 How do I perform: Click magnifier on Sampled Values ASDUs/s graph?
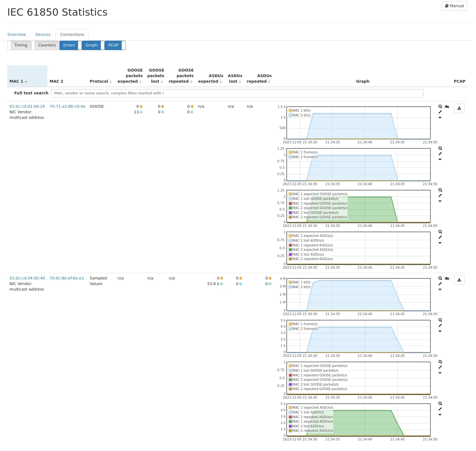pyautogui.click(x=440, y=404)
